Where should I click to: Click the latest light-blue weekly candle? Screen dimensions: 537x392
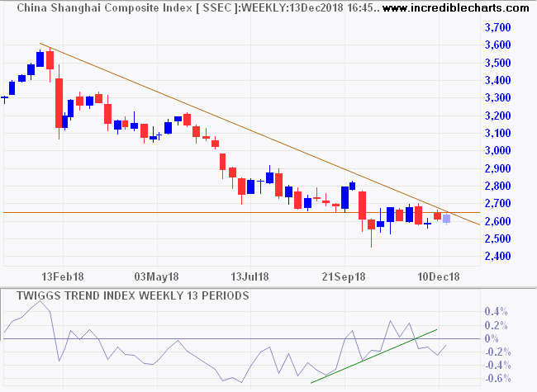[446, 219]
